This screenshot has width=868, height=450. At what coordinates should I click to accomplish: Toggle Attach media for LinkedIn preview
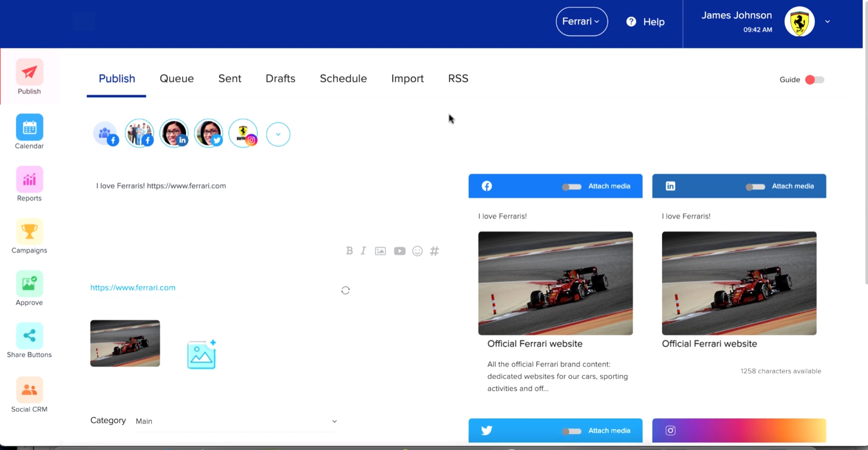point(755,186)
